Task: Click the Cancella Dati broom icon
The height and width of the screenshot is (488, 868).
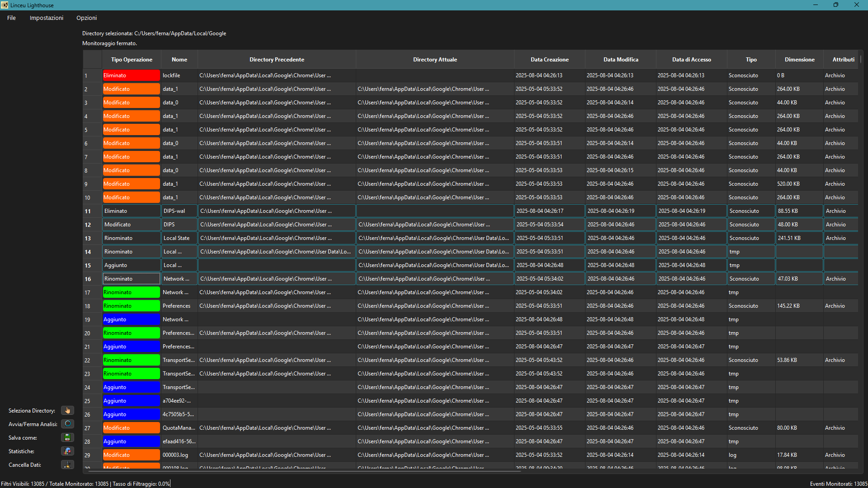Action: pyautogui.click(x=67, y=465)
